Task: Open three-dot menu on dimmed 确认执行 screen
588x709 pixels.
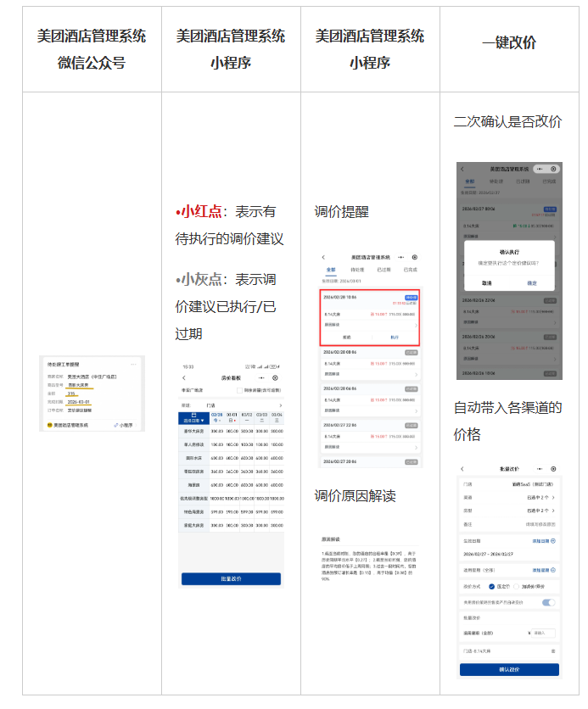Action: pyautogui.click(x=540, y=169)
